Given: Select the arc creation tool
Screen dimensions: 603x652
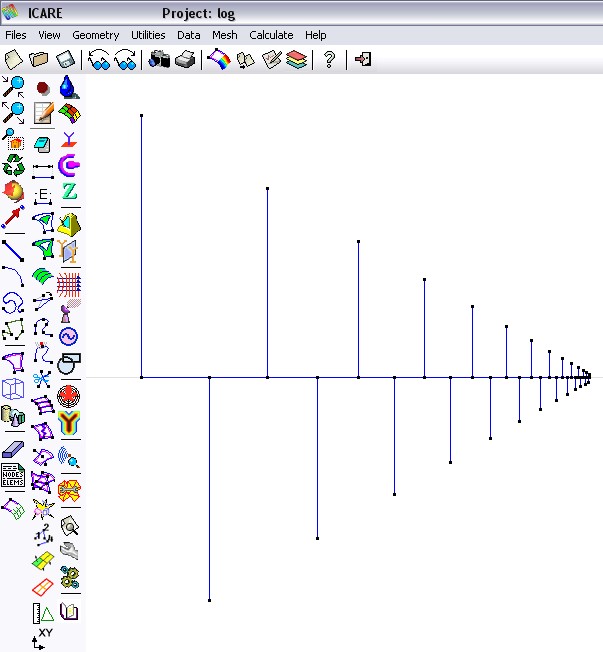Looking at the screenshot, I should pyautogui.click(x=13, y=277).
